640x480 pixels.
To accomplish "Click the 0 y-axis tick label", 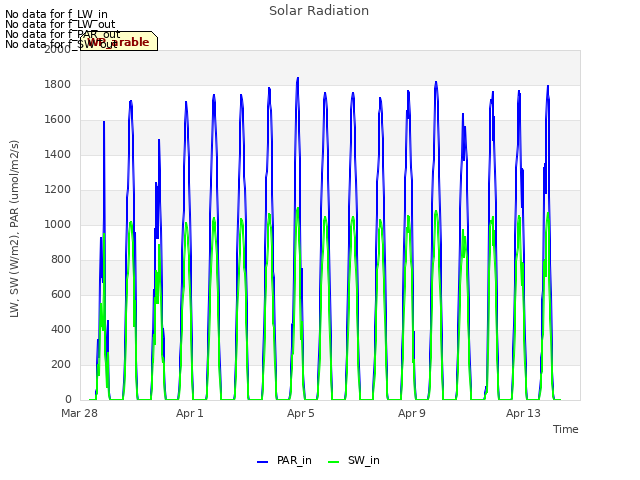I will [x=68, y=399].
